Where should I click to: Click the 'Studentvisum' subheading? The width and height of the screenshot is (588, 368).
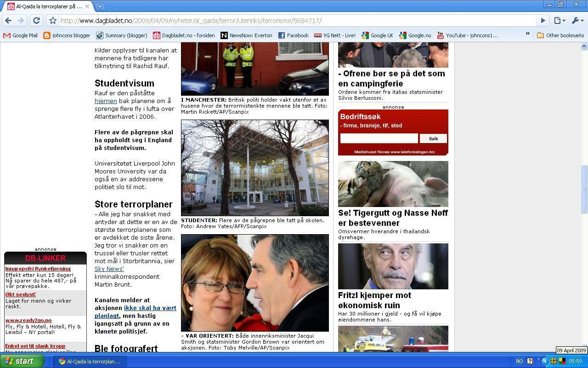pos(124,83)
